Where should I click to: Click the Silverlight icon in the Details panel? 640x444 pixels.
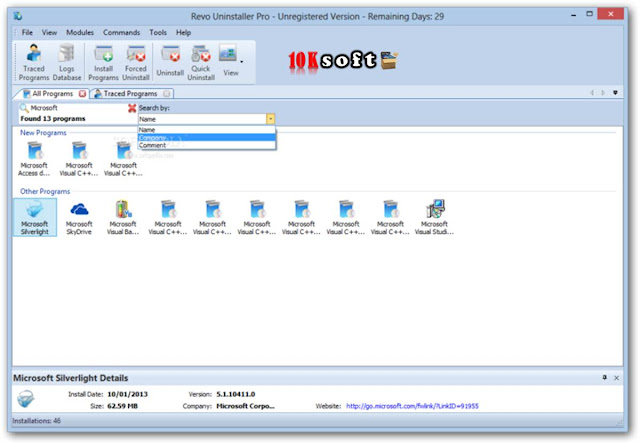click(x=26, y=399)
